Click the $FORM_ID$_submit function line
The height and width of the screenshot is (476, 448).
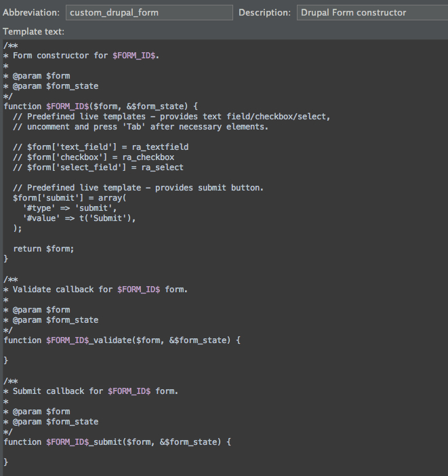[x=117, y=441]
